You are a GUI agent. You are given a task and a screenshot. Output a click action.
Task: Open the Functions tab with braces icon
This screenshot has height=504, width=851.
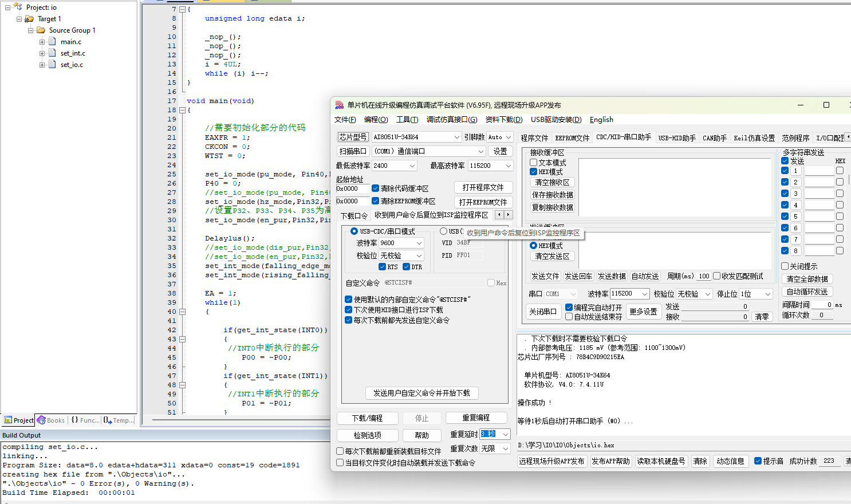(75, 420)
